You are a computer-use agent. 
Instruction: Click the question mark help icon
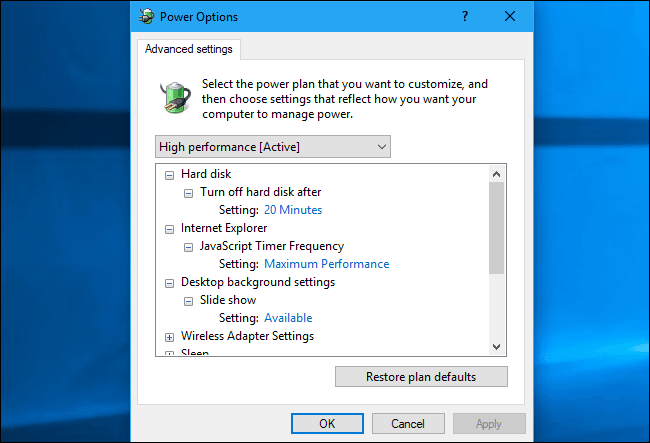(465, 16)
